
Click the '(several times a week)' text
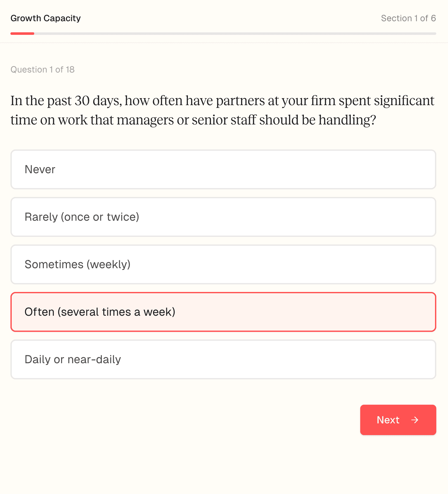(x=116, y=312)
